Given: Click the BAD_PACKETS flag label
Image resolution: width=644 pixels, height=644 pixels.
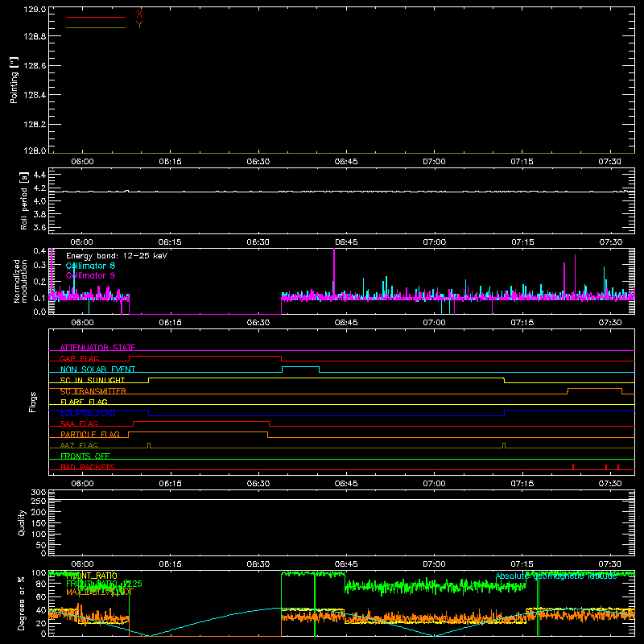Looking at the screenshot, I should 88,467.
